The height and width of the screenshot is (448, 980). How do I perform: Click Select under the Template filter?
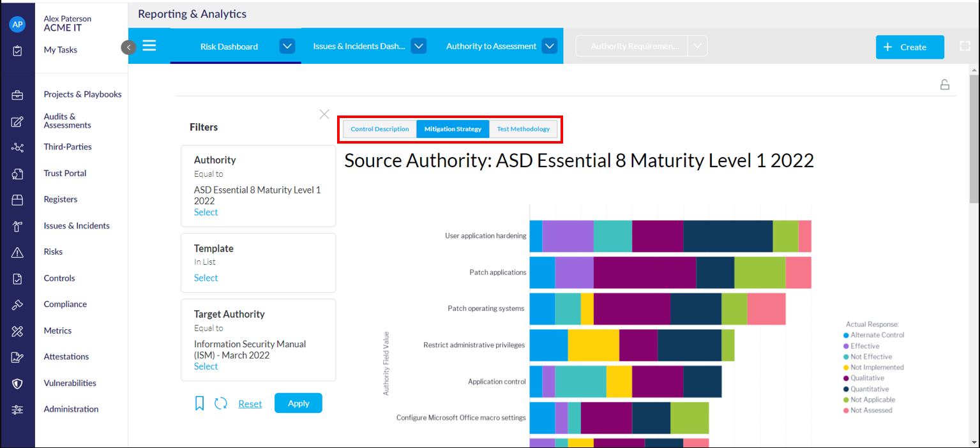(206, 278)
